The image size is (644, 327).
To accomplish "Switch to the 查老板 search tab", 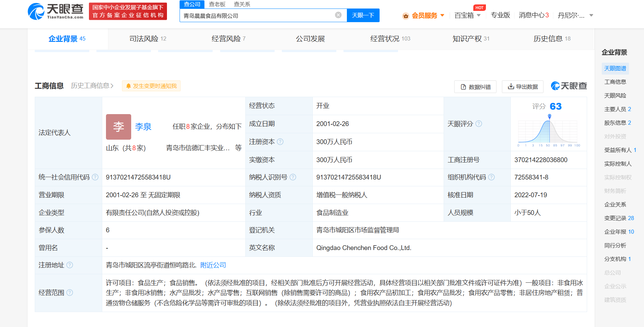I will (217, 4).
